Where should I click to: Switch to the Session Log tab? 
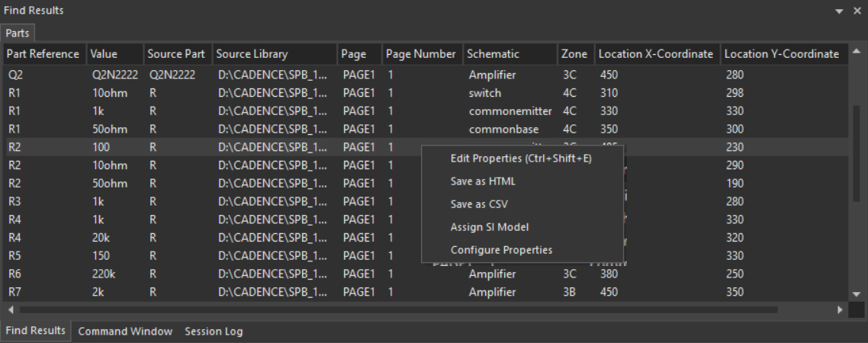coord(214,332)
